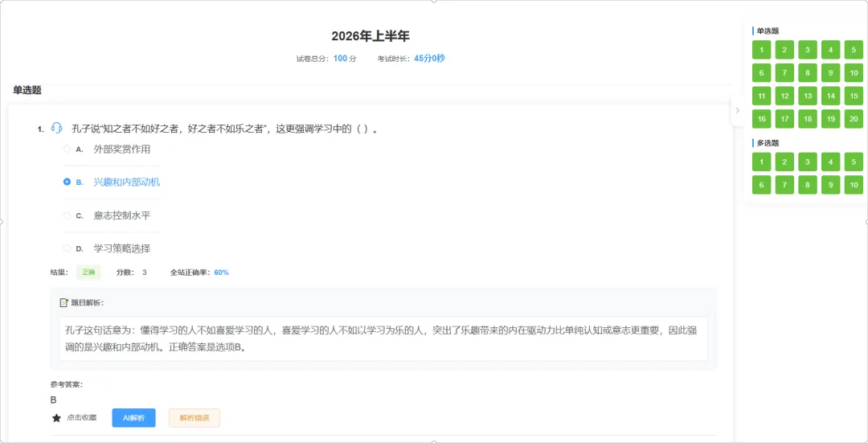Click the explanation paragraph text box

(383, 339)
